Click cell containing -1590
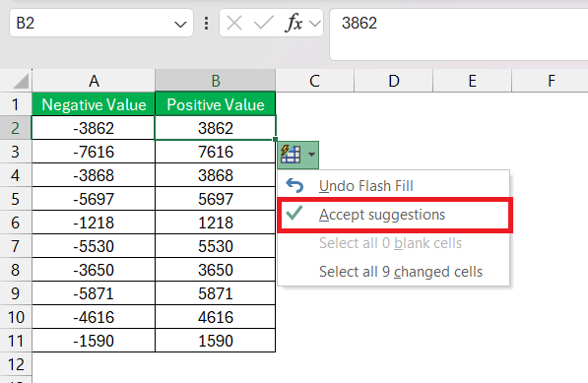This screenshot has width=588, height=383. 94,341
